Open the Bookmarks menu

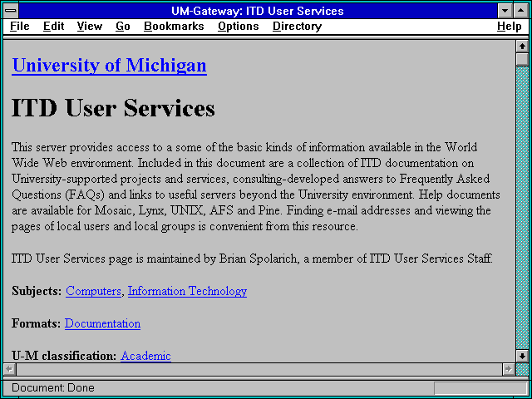[174, 27]
